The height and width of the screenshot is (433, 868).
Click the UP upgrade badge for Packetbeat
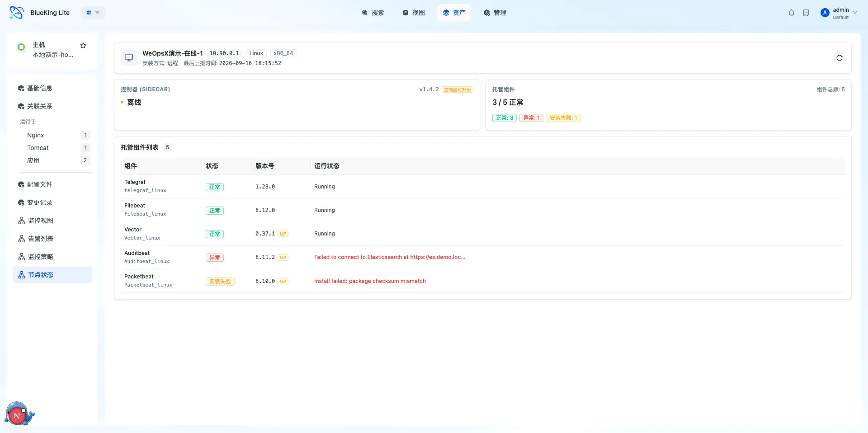283,281
